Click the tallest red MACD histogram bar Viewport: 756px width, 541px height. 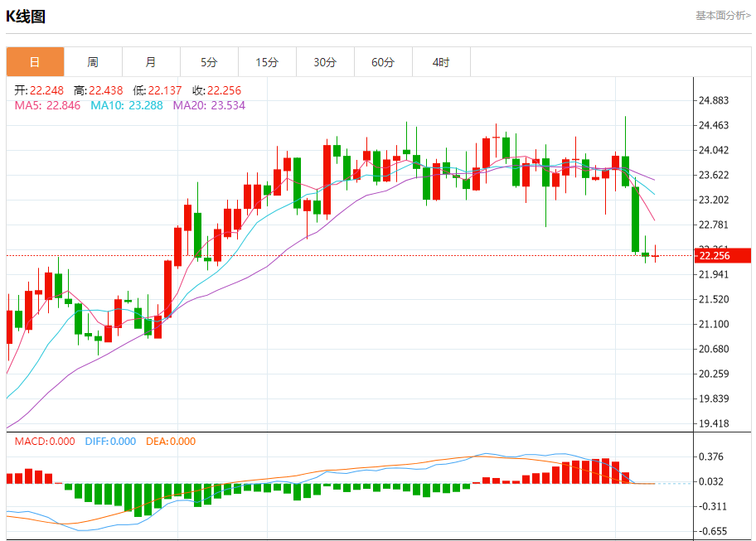605,471
